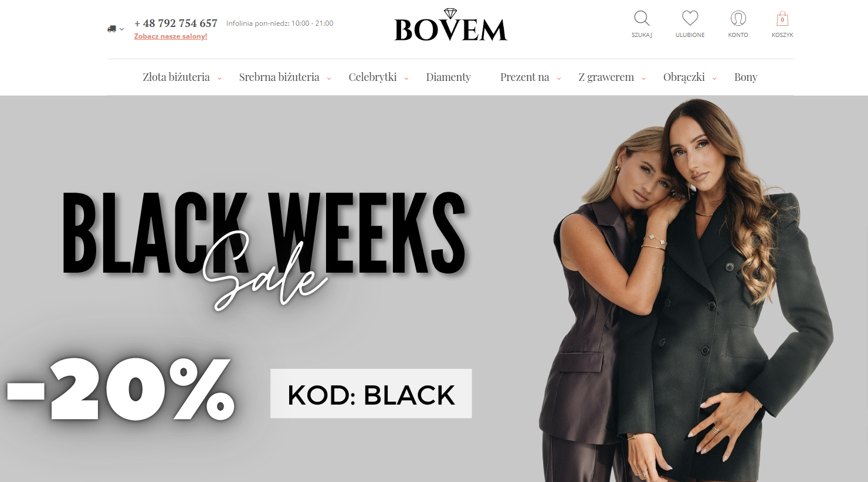This screenshot has height=482, width=868.
Task: Follow the 'Zobacz nasze salony!' link
Action: tap(171, 36)
